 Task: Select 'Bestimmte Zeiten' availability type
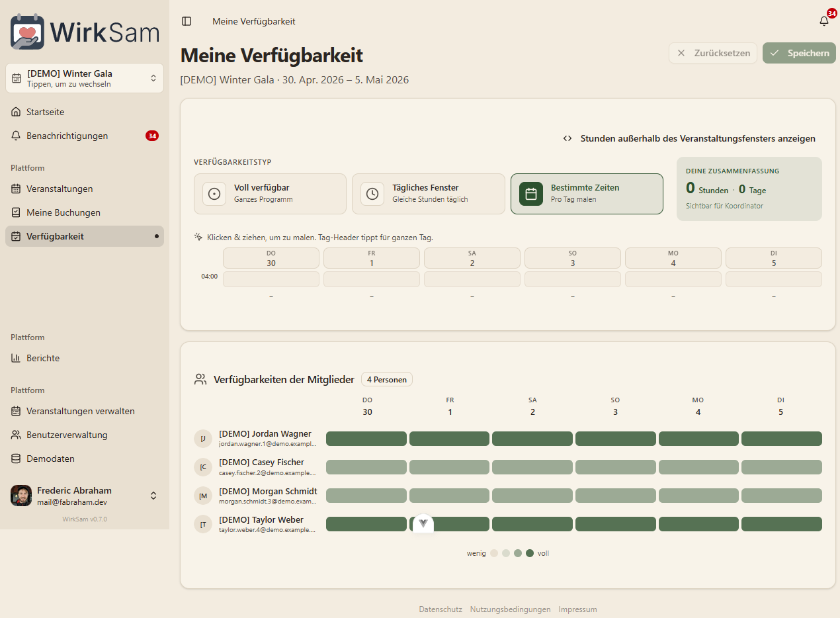[x=587, y=194]
